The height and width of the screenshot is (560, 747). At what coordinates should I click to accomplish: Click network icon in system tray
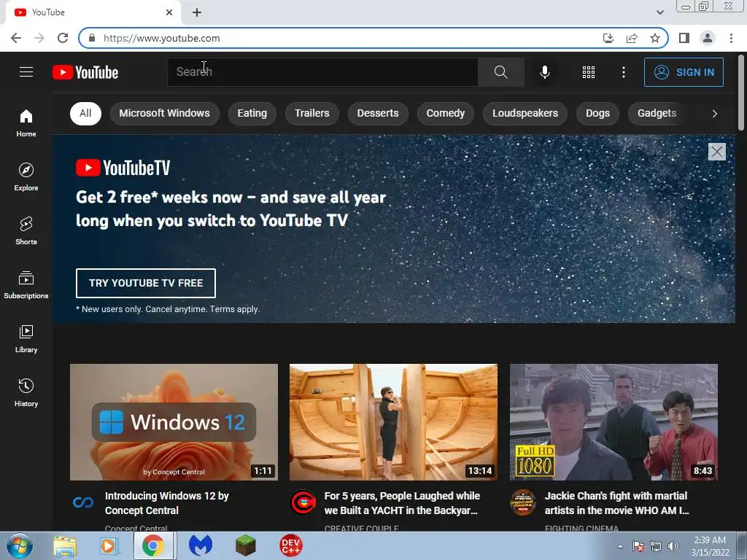pos(656,545)
